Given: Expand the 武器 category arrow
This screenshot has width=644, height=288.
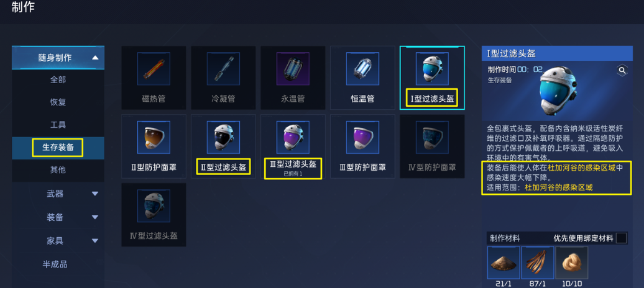Looking at the screenshot, I should [x=95, y=194].
